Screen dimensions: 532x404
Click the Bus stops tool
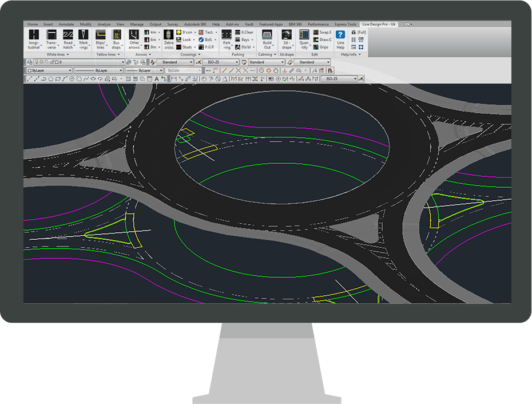[x=116, y=41]
